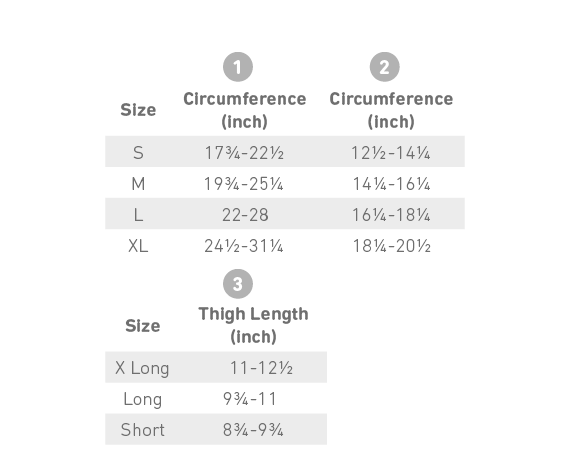The height and width of the screenshot is (470, 570).
Task: Click the Thigh Length (inch) header
Action: (x=253, y=325)
